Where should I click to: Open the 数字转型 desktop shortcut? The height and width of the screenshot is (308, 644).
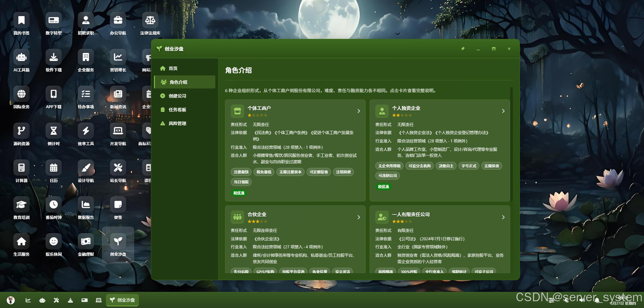click(54, 23)
